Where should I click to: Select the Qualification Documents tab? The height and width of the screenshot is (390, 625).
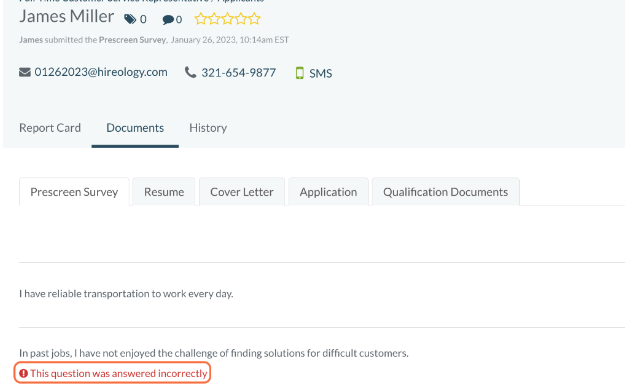click(446, 192)
